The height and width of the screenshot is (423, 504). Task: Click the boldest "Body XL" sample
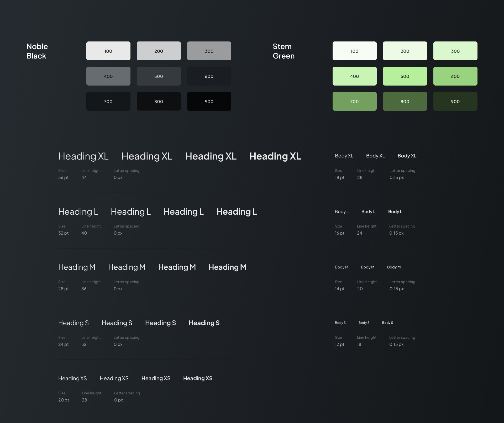click(407, 156)
